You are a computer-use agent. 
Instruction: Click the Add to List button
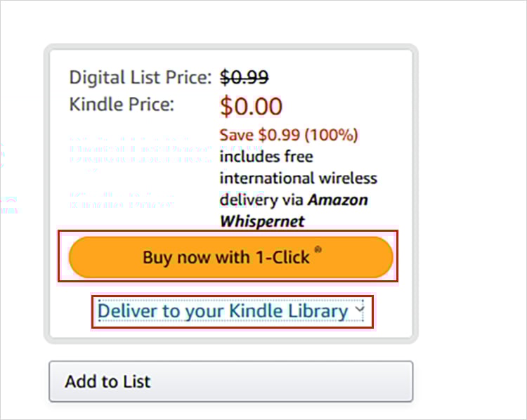pyautogui.click(x=230, y=381)
